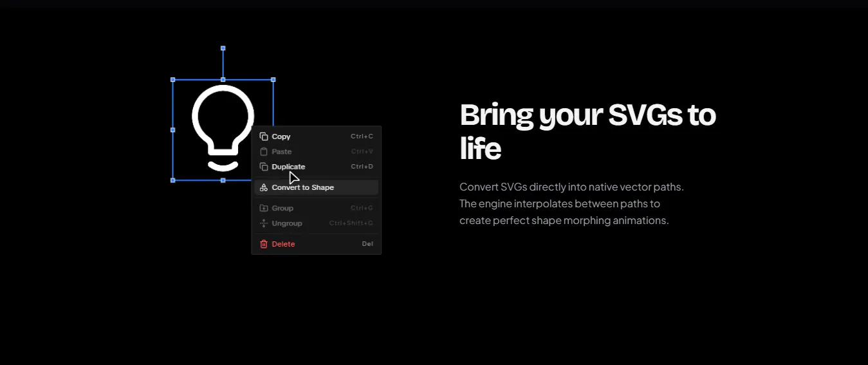The width and height of the screenshot is (868, 365).
Task: Click the Del shortcut label
Action: pyautogui.click(x=367, y=244)
